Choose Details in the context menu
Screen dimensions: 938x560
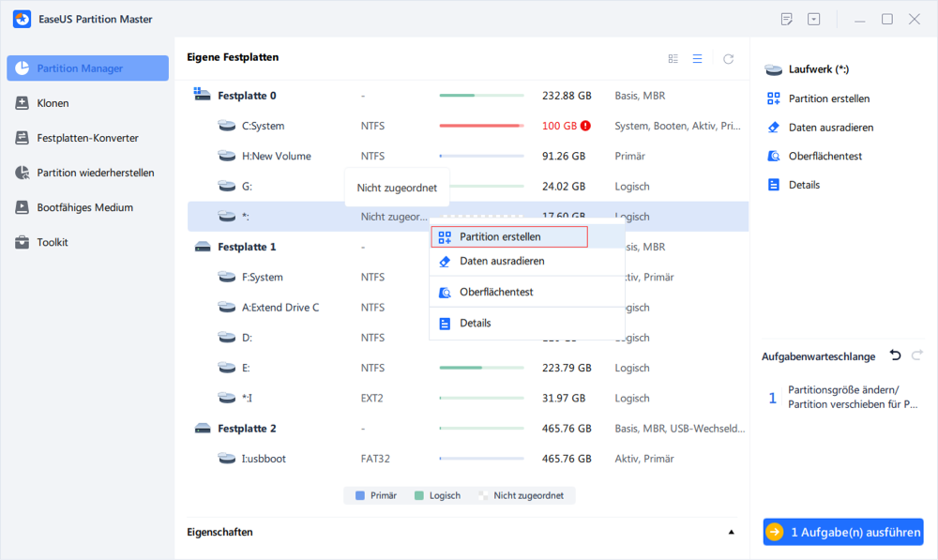[x=527, y=323]
